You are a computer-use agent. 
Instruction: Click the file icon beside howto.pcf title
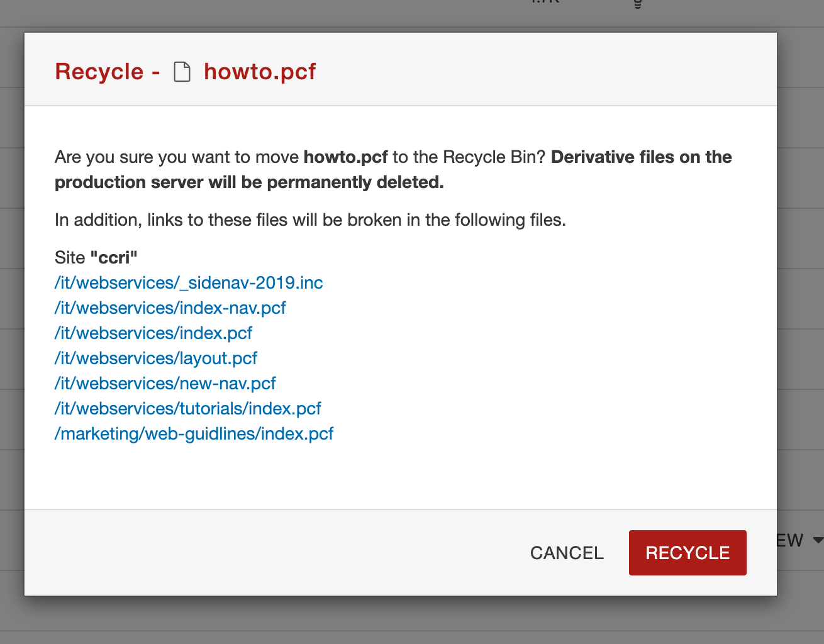182,72
